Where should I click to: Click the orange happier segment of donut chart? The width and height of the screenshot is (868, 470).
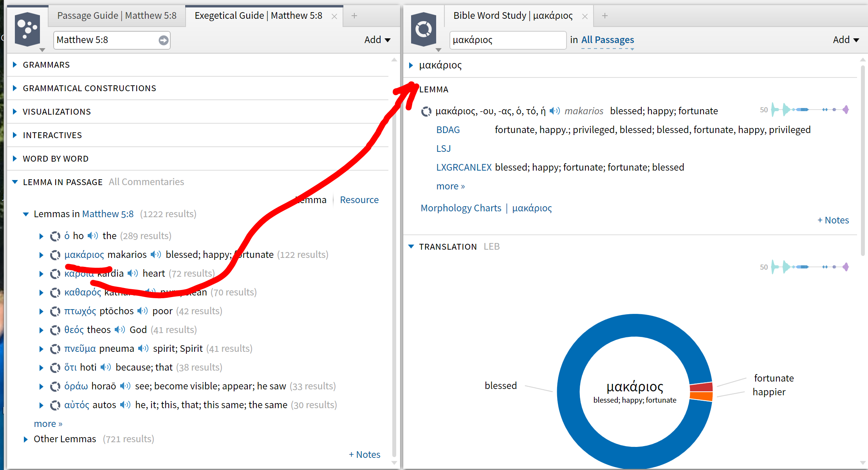pyautogui.click(x=701, y=396)
